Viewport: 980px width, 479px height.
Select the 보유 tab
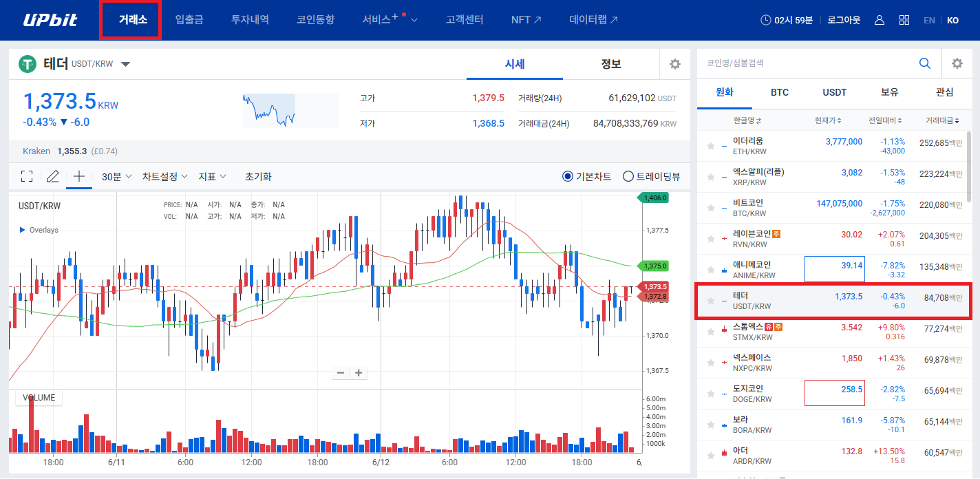[890, 92]
